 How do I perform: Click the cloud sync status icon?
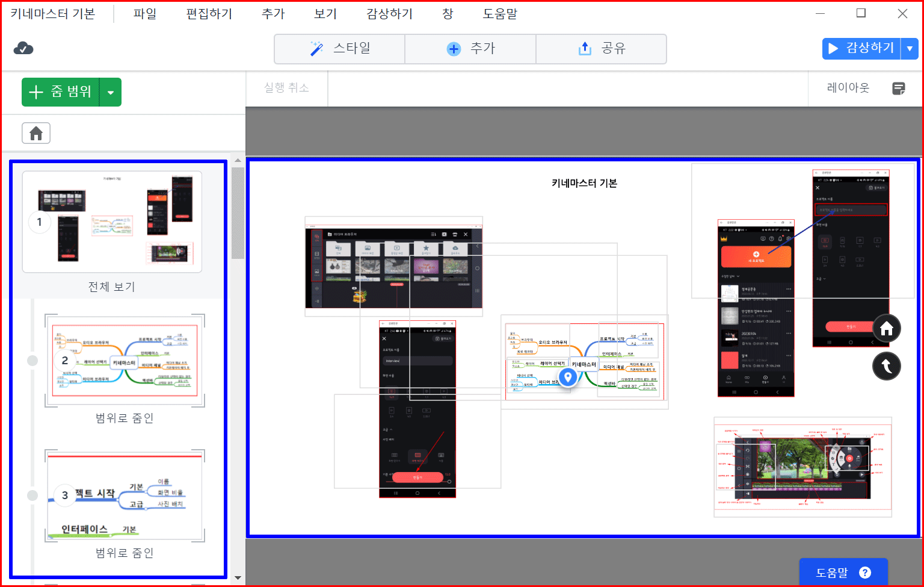pyautogui.click(x=23, y=49)
